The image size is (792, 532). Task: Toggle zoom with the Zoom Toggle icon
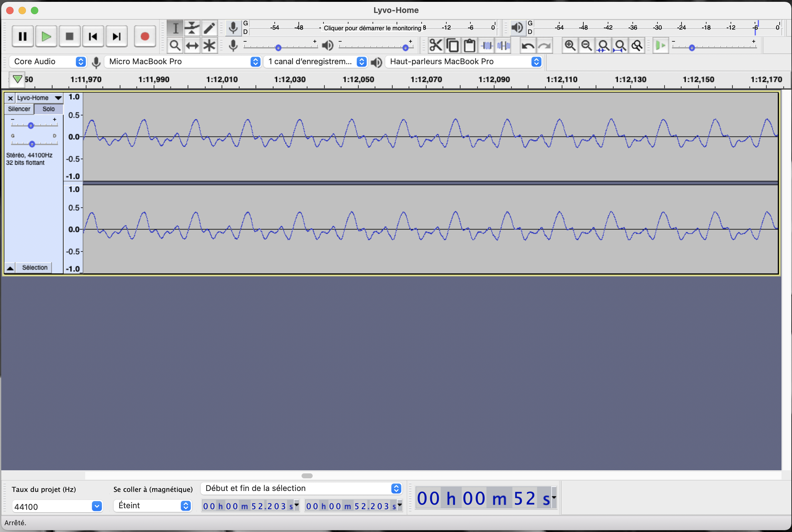637,45
